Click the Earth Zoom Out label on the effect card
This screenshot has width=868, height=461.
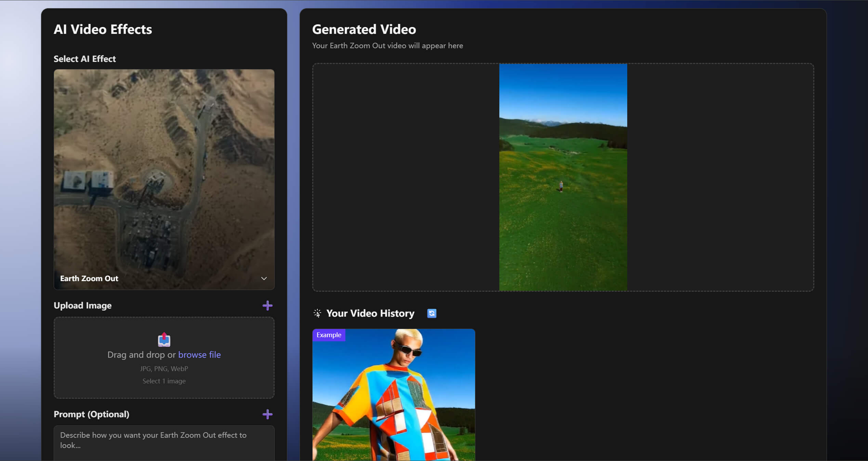click(x=89, y=278)
